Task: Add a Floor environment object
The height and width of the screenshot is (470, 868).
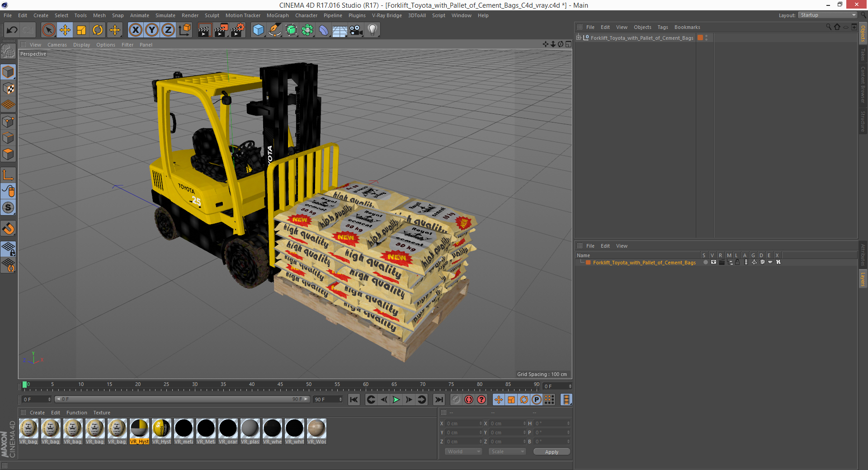Action: 340,30
